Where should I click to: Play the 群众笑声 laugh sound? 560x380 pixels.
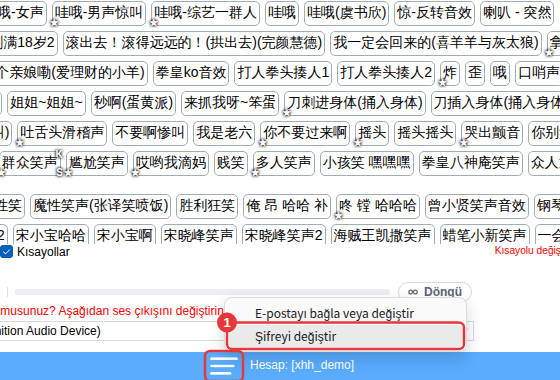click(x=30, y=163)
